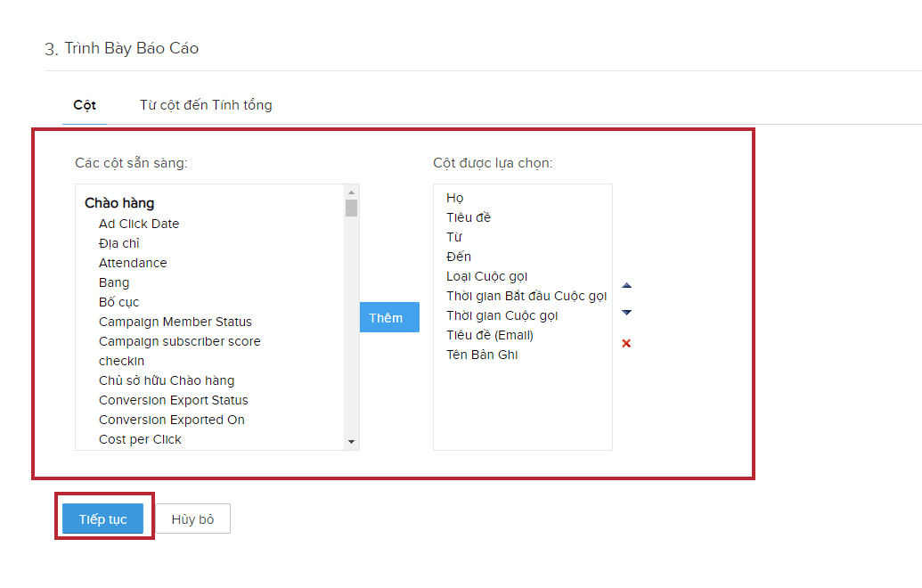Click the move up arrow icon
The width and height of the screenshot is (922, 588).
pos(626,286)
